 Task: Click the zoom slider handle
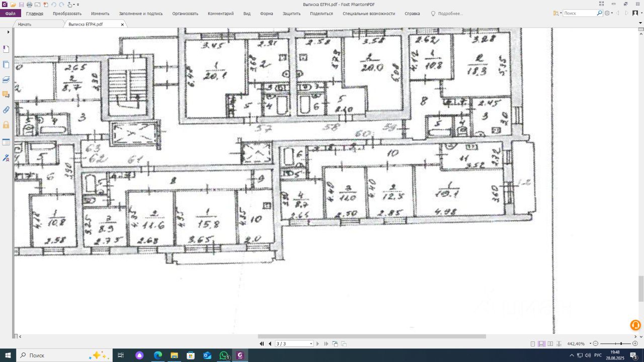621,344
